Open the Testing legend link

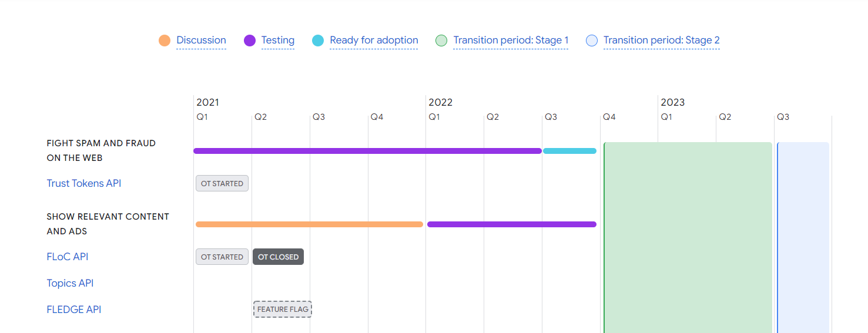pos(278,41)
